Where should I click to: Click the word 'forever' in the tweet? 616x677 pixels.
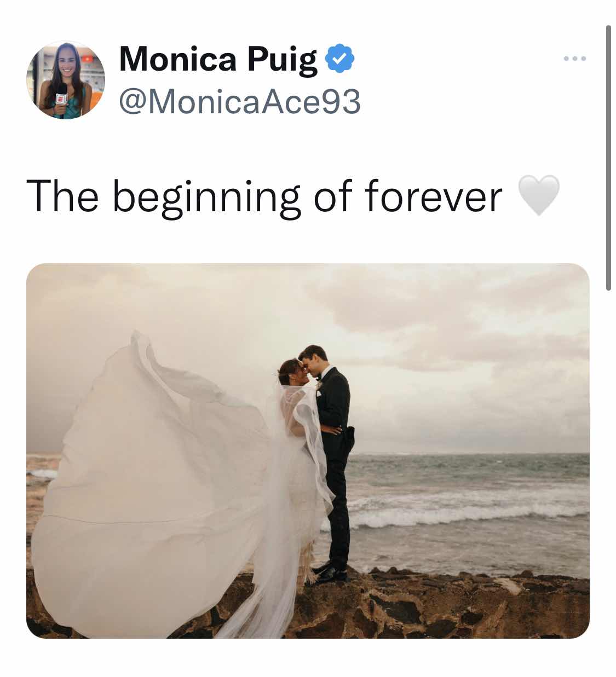[434, 196]
